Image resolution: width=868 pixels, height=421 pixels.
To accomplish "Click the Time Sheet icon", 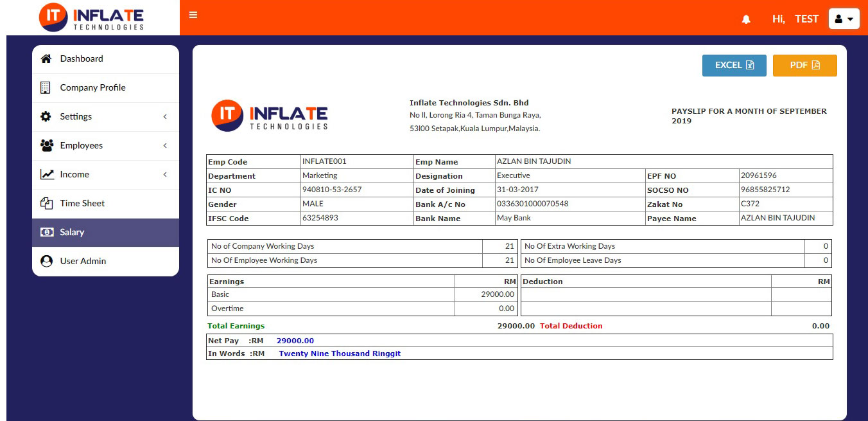I will pos(46,204).
